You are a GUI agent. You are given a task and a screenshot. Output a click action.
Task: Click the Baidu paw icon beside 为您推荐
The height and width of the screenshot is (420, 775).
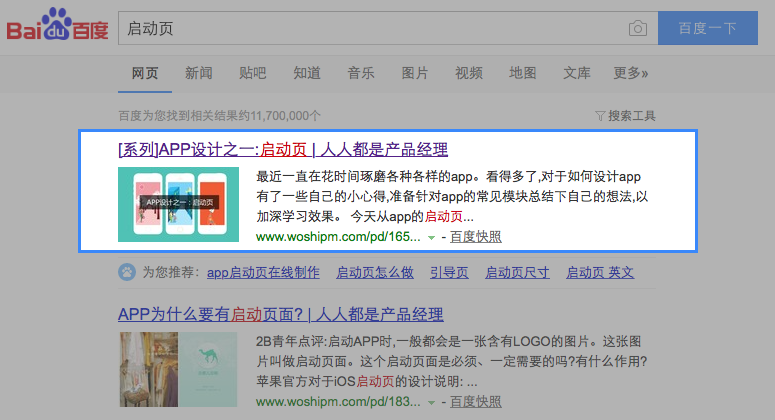tap(127, 272)
